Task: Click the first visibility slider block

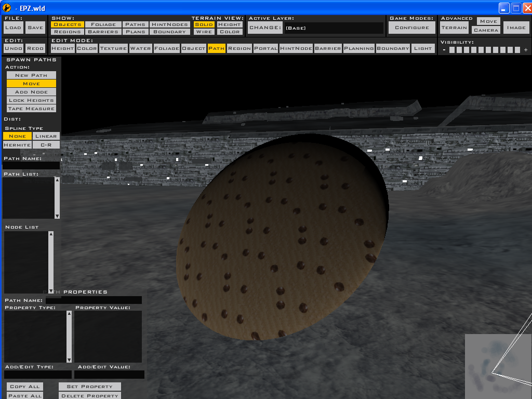Action: click(x=452, y=50)
